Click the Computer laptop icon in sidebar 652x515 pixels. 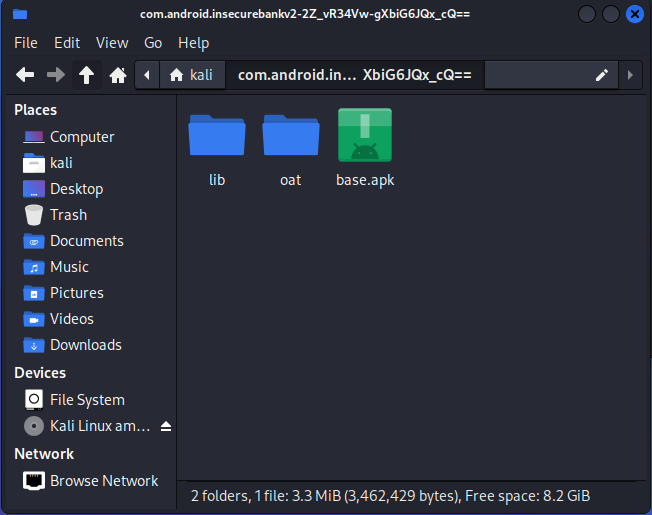(34, 137)
